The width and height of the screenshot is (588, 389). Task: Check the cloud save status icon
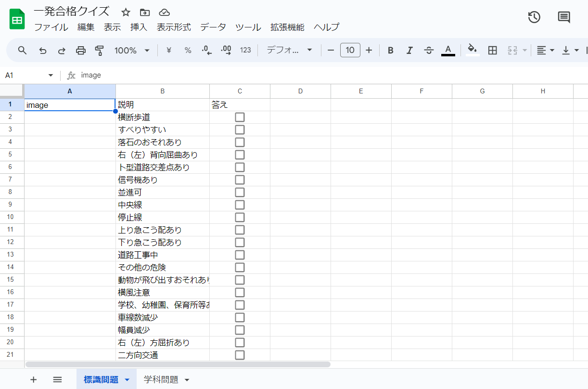click(165, 12)
